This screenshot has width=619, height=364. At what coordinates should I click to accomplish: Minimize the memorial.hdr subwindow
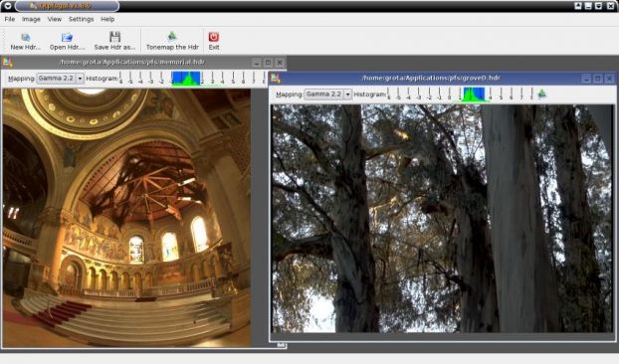[x=257, y=63]
